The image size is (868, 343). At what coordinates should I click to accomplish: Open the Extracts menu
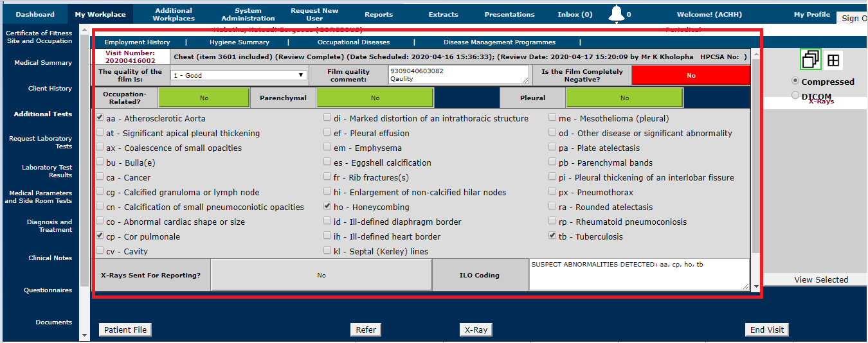[444, 14]
